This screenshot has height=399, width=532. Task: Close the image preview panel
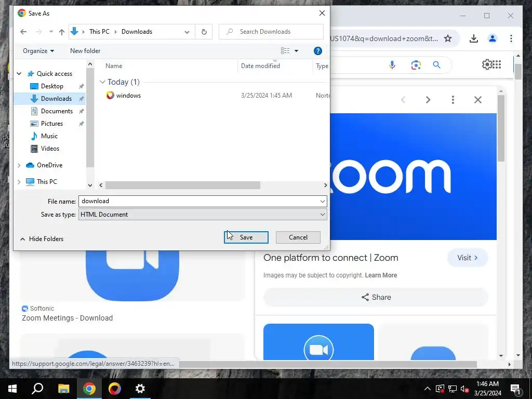[x=478, y=100]
